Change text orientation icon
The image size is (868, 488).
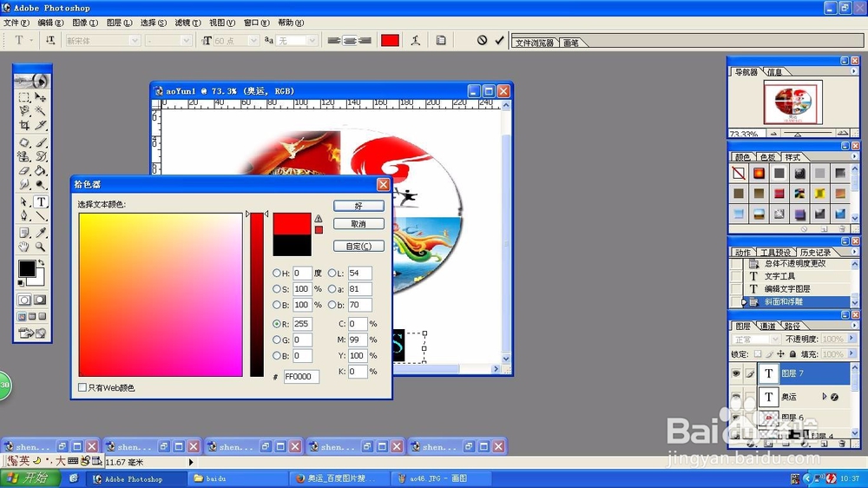tap(50, 40)
